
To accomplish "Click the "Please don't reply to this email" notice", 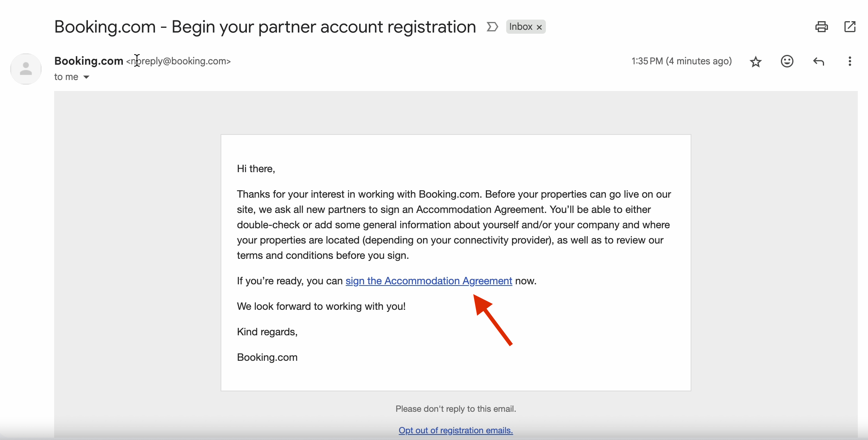I will tap(456, 409).
